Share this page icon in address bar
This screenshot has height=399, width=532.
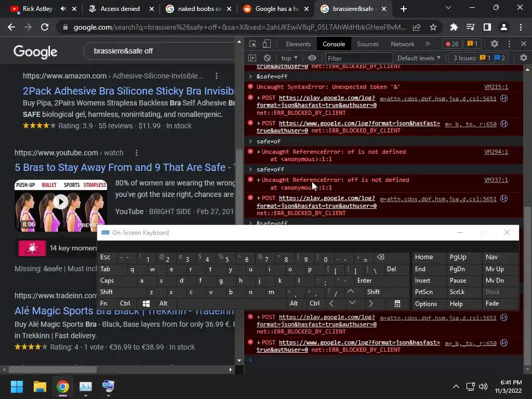[x=417, y=27]
